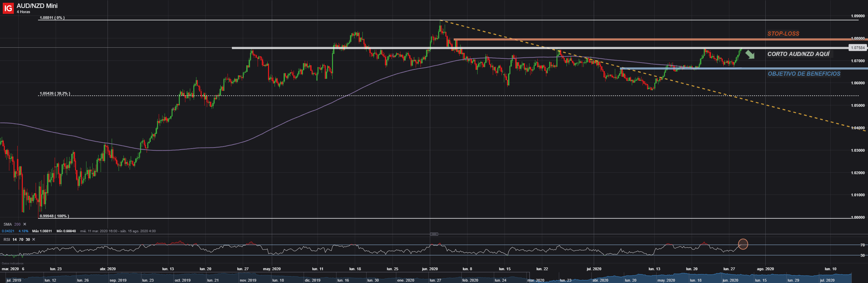The width and height of the screenshot is (868, 283).
Task: Remove the SMA 200 indicator
Action: (x=25, y=224)
